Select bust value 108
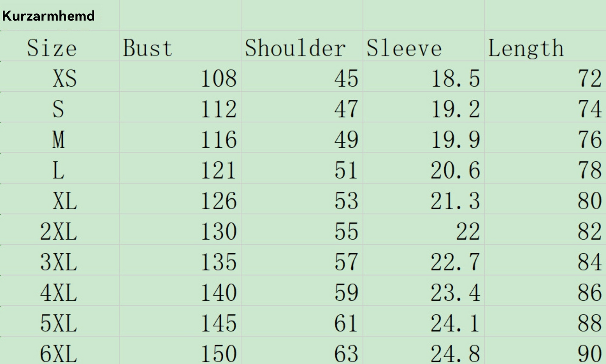 (x=180, y=76)
